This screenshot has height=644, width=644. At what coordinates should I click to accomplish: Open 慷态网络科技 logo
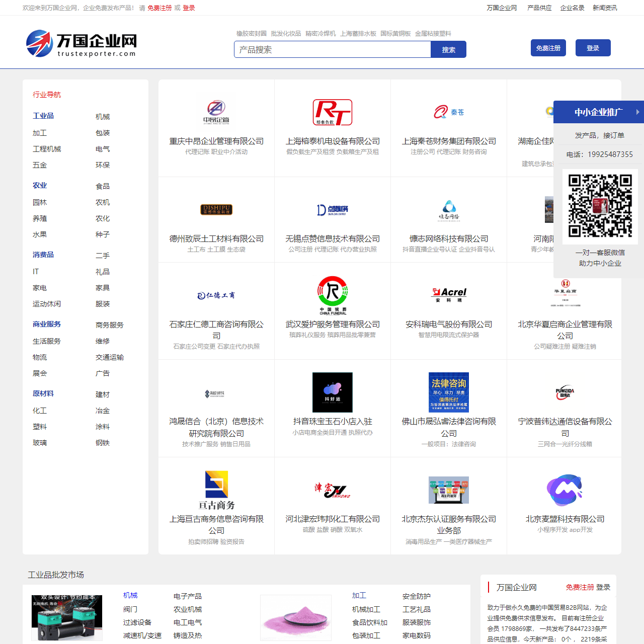(x=449, y=210)
